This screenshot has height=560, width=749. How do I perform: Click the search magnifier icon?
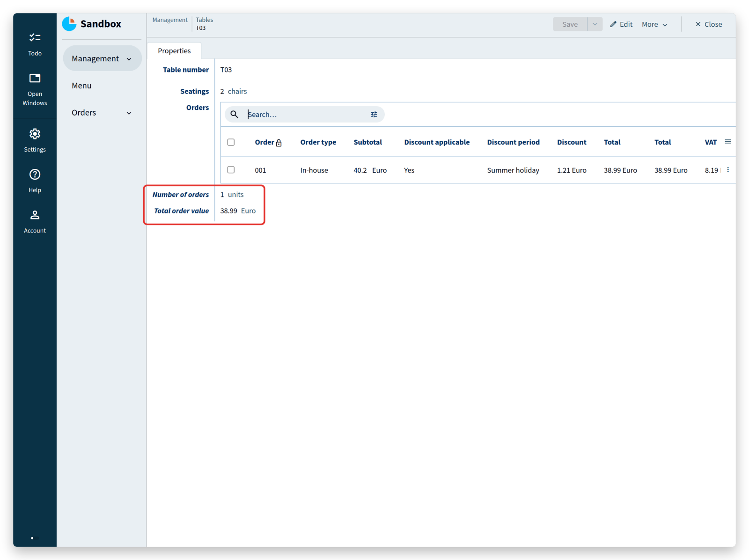235,114
